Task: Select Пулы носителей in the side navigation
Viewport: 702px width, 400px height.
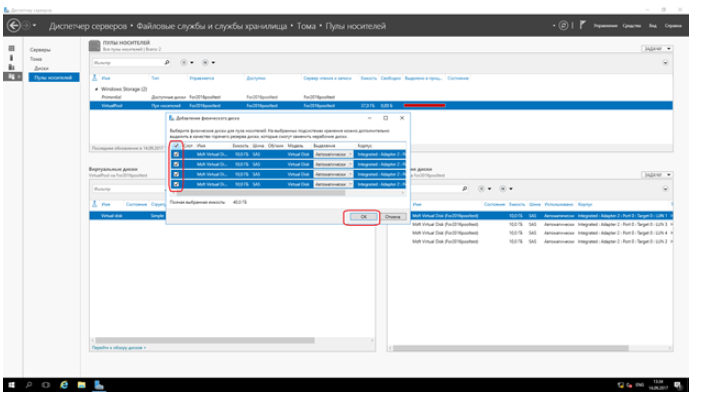Action: click(x=54, y=77)
